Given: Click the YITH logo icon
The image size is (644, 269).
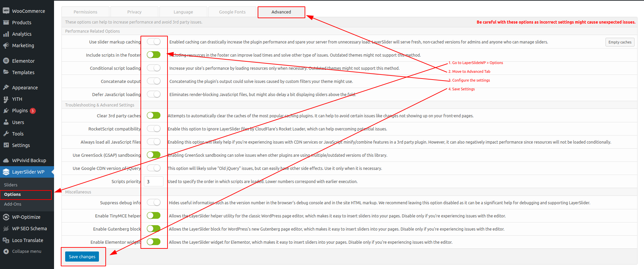Looking at the screenshot, I should pyautogui.click(x=6, y=99).
